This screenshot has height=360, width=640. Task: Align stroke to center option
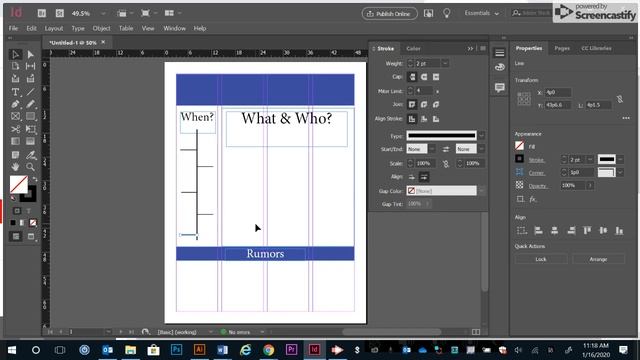point(412,119)
